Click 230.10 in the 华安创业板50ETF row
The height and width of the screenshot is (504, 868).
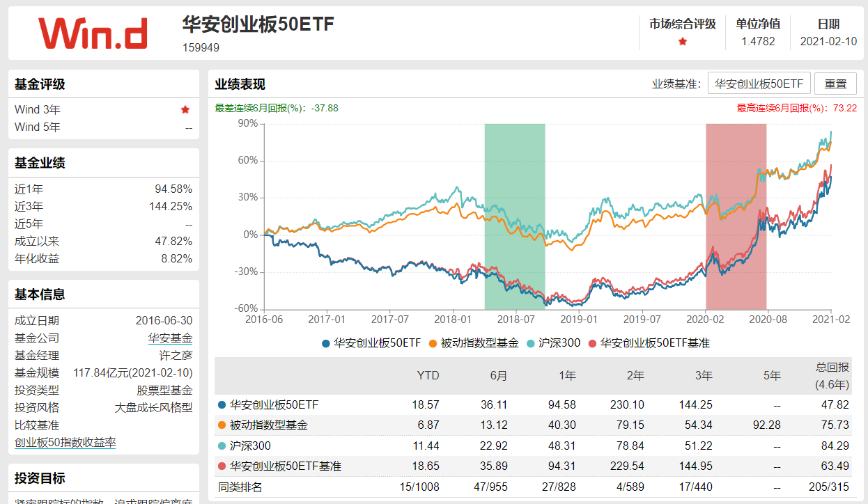(x=628, y=404)
